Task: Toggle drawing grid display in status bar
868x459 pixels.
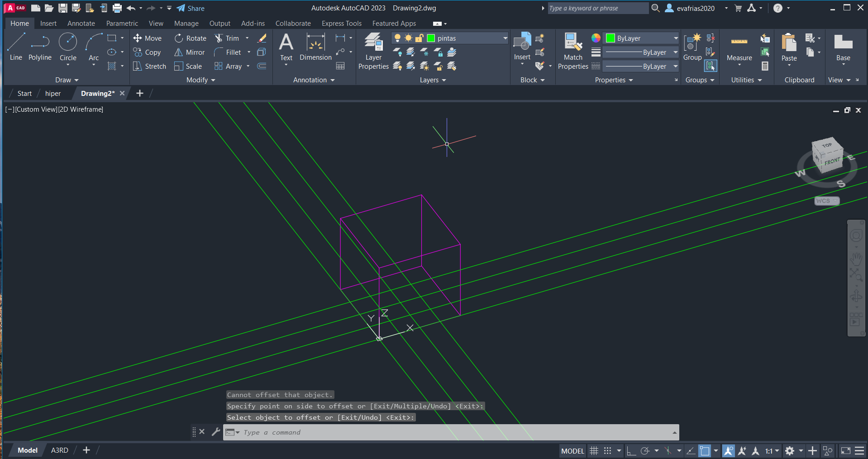Action: tap(594, 451)
